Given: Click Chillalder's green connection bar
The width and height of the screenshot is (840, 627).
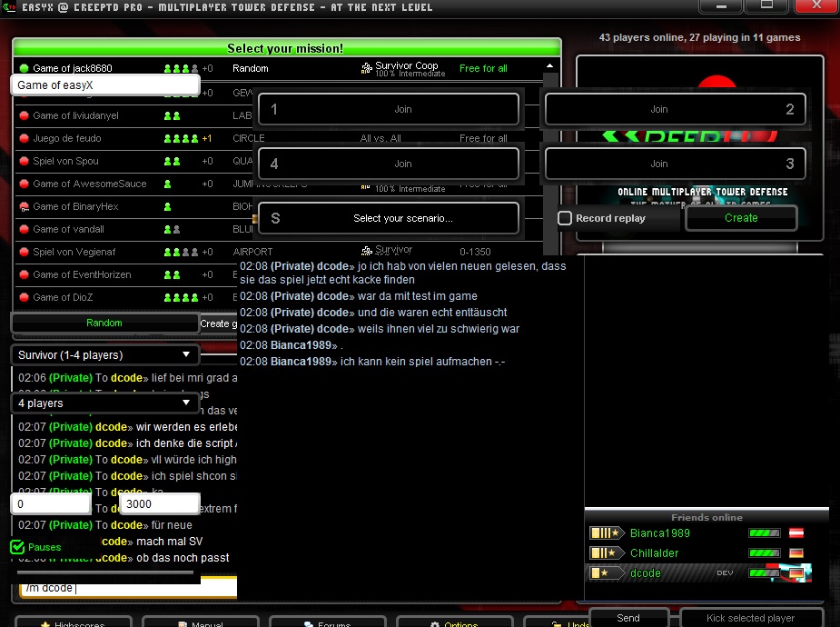Looking at the screenshot, I should tap(764, 552).
